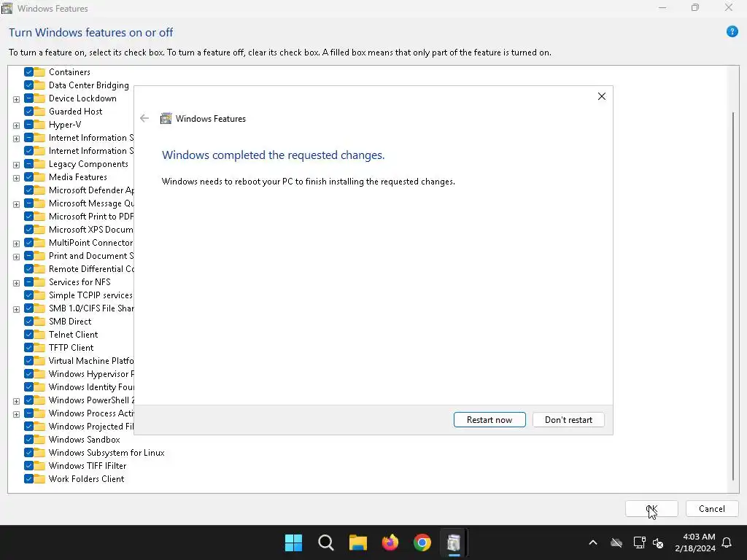Show hidden system tray icons
Image resolution: width=747 pixels, height=560 pixels.
[x=592, y=542]
